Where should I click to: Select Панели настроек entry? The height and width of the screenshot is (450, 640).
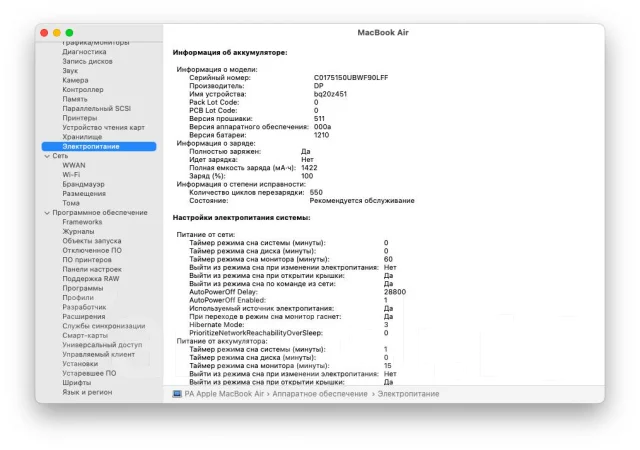tap(92, 269)
